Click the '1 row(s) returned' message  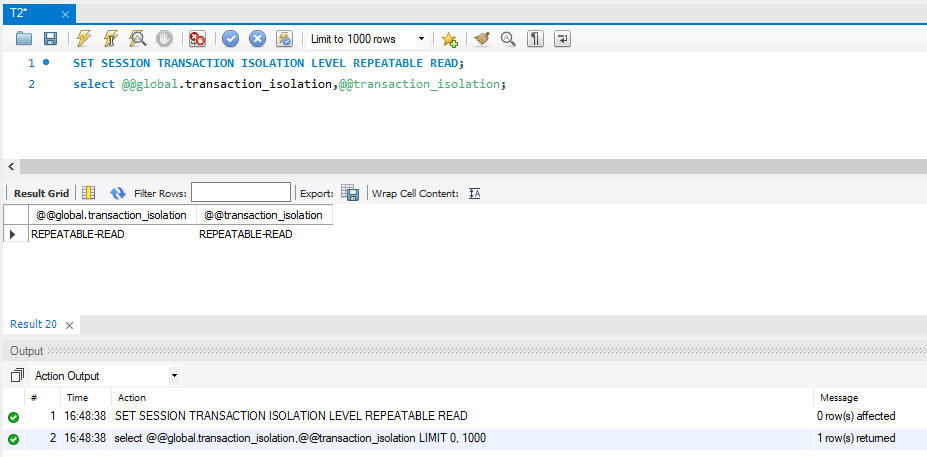pyautogui.click(x=855, y=439)
